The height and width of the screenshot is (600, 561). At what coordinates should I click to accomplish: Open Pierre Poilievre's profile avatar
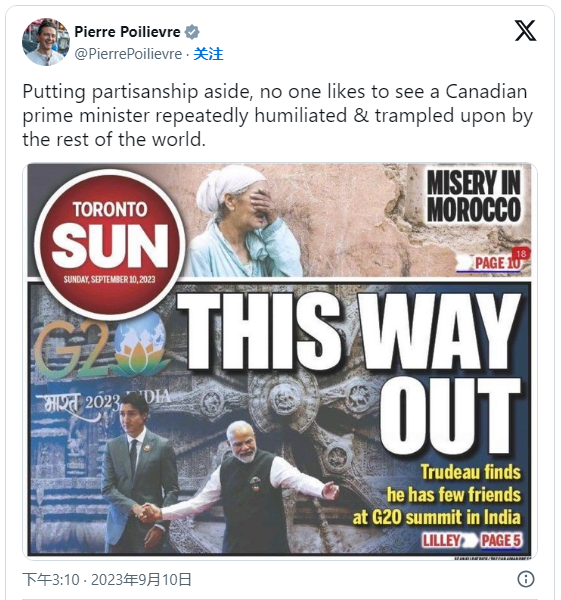(x=46, y=42)
